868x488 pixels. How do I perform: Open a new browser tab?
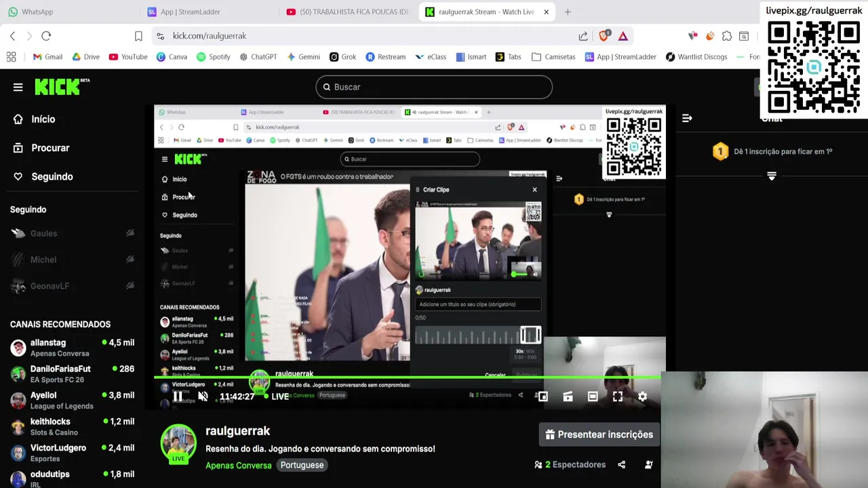[x=568, y=12]
